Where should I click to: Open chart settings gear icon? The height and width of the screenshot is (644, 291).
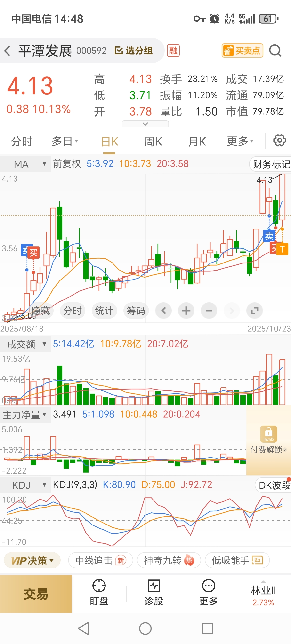pos(279,141)
